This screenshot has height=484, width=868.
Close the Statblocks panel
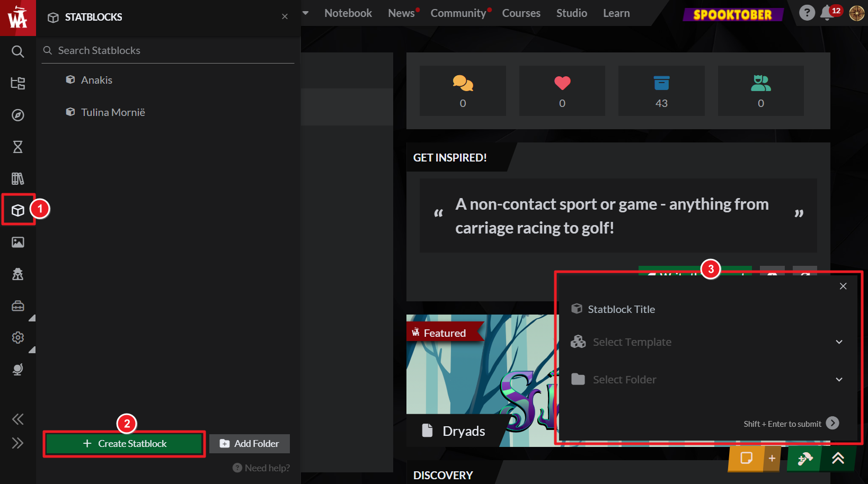[x=285, y=16]
